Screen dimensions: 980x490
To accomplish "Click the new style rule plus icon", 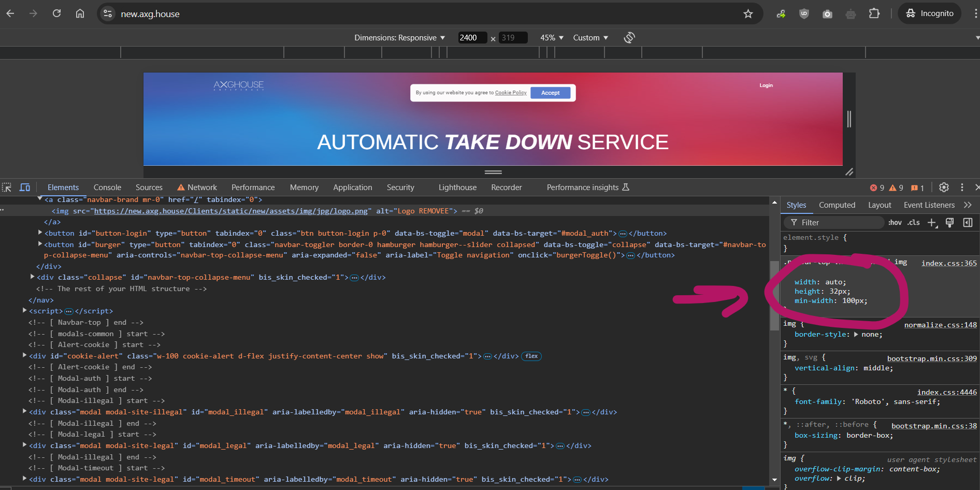I will (x=932, y=223).
